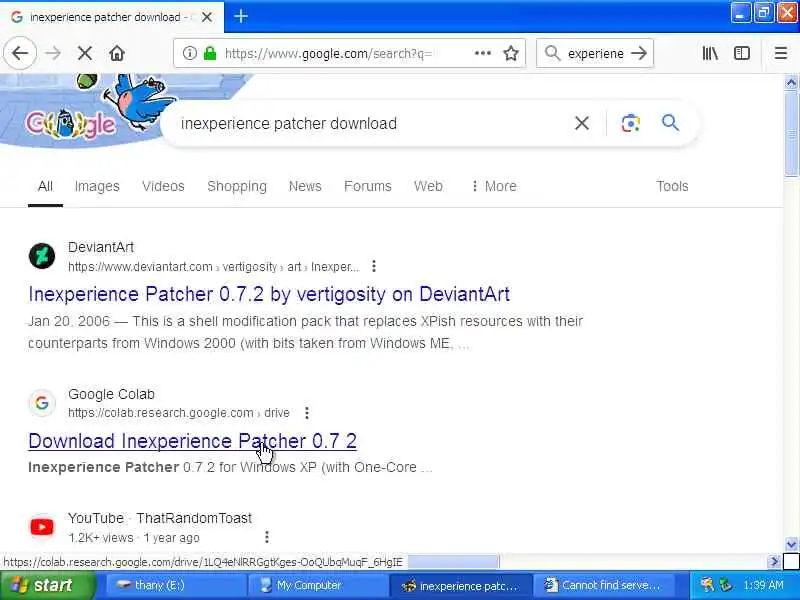Click the Google Colab result favicon

point(42,403)
